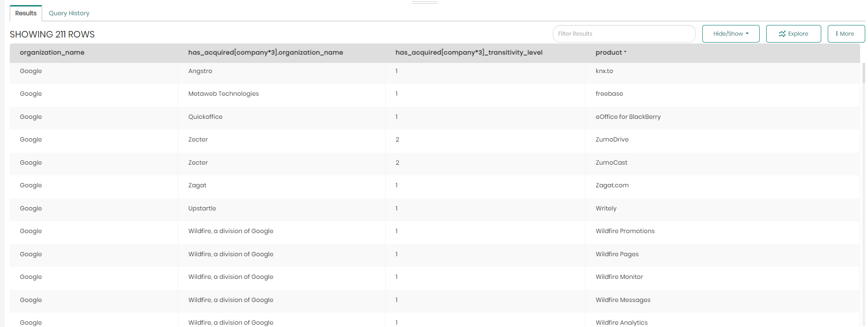Click Google in the Quickoffice row
This screenshot has width=868, height=327.
pyautogui.click(x=31, y=117)
